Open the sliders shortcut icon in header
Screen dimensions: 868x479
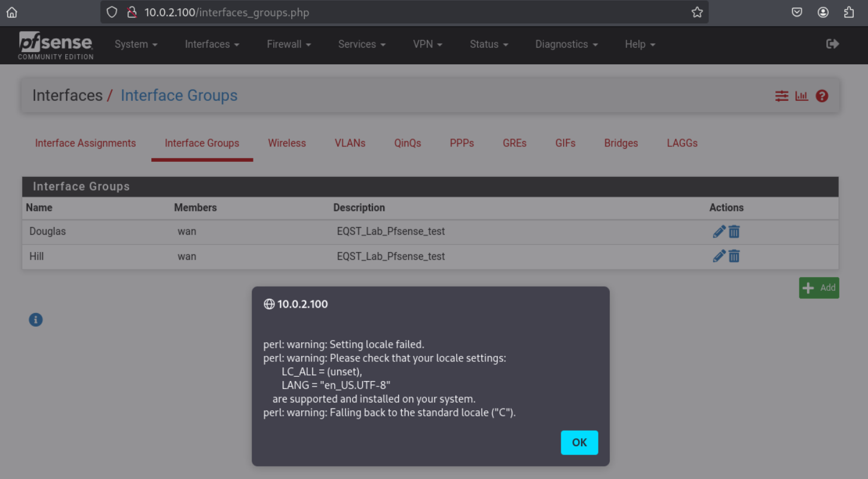point(782,96)
